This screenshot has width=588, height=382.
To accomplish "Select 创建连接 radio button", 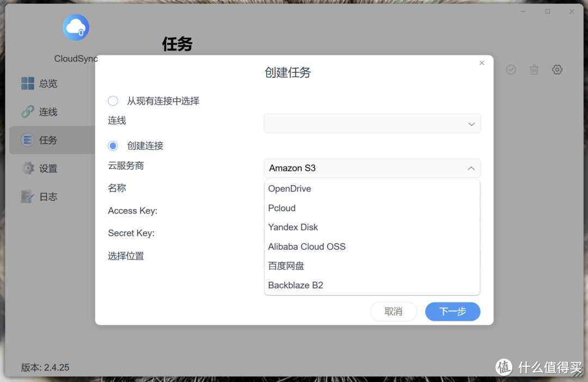I will [113, 146].
